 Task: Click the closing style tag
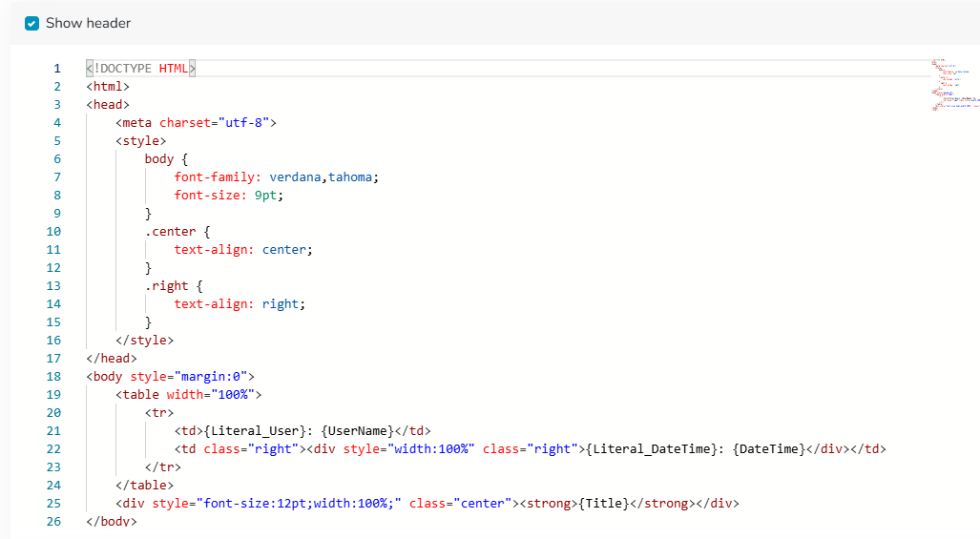point(145,341)
